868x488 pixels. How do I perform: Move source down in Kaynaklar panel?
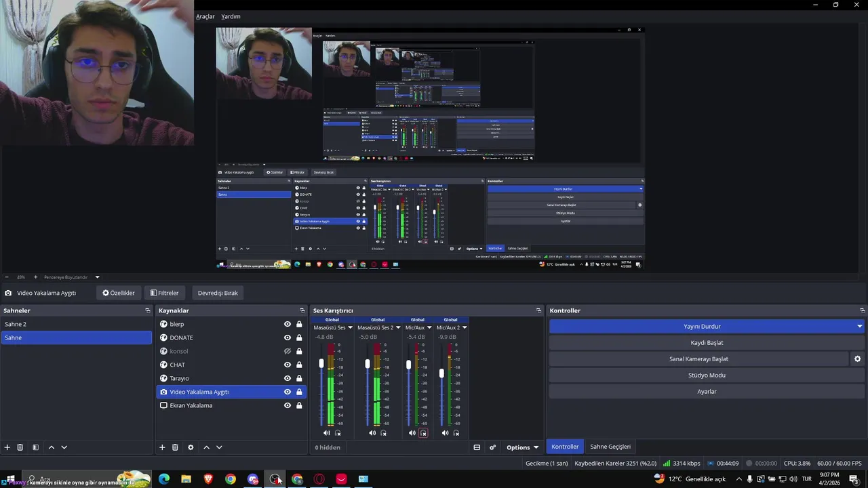coord(219,447)
